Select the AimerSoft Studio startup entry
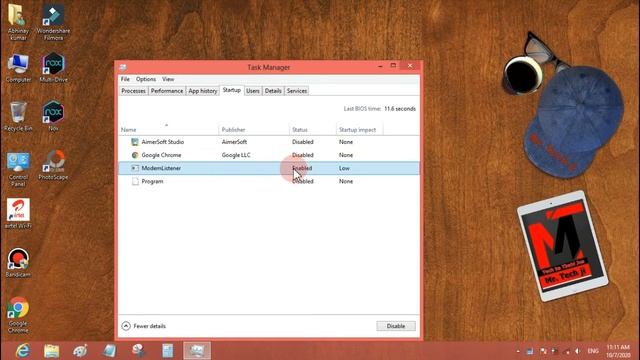640x360 pixels. click(x=269, y=142)
